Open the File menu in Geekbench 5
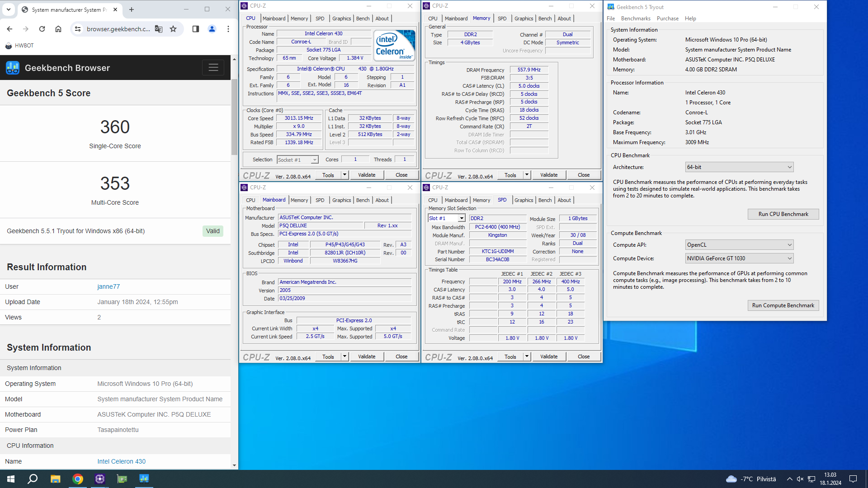868x488 pixels. click(x=611, y=19)
